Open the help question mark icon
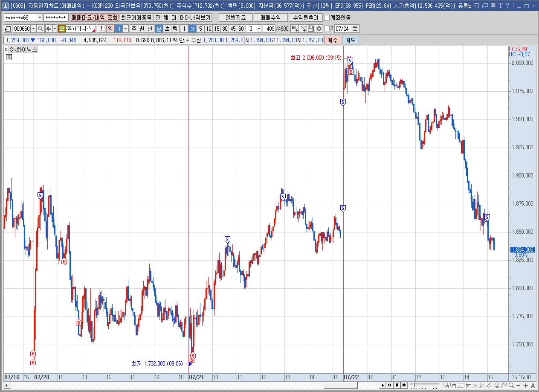The image size is (539, 392). click(x=507, y=6)
